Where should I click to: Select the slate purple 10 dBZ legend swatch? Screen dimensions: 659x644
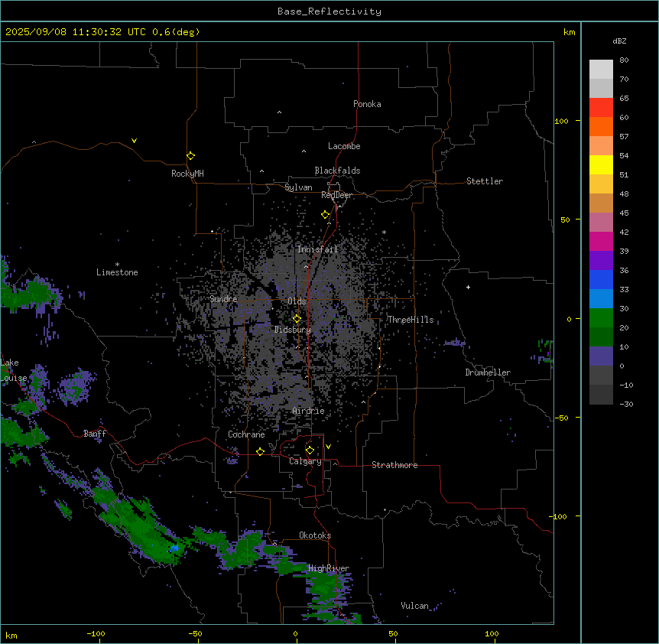[601, 356]
